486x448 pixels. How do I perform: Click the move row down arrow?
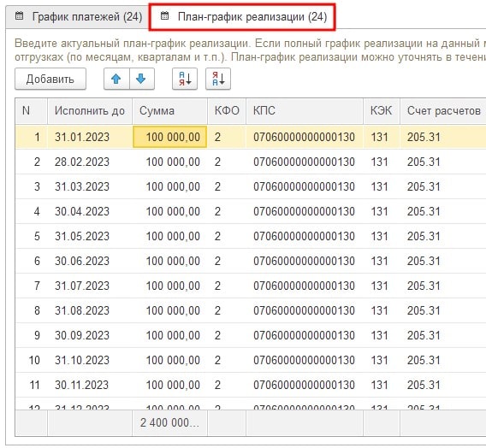point(141,79)
